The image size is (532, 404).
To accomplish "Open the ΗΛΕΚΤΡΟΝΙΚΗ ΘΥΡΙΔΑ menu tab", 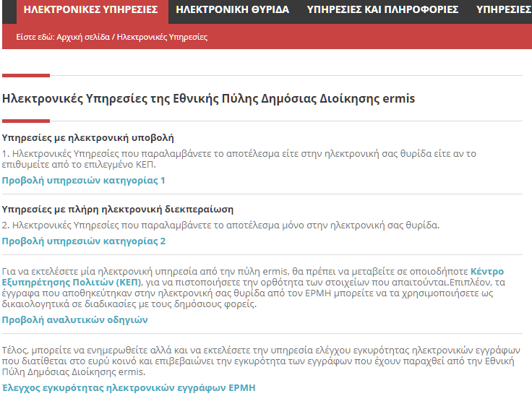I will pyautogui.click(x=233, y=10).
